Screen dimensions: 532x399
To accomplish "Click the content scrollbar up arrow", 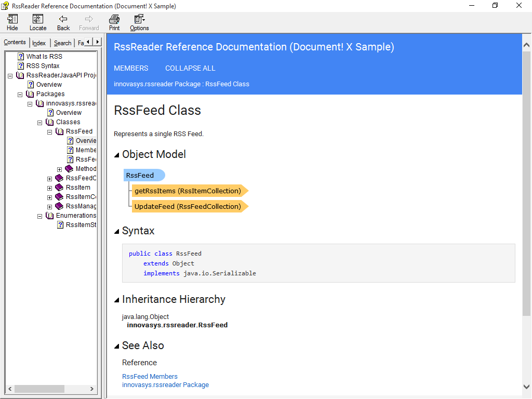I will (x=526, y=45).
